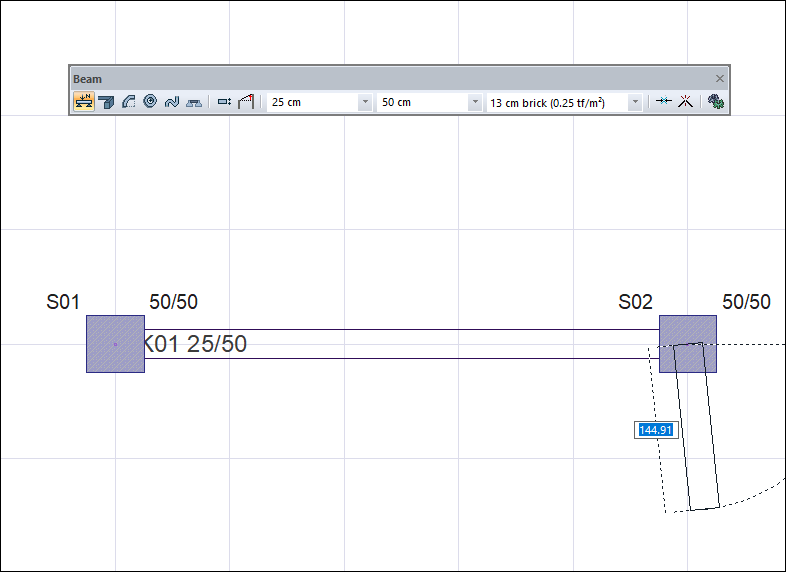Expand the 13 cm brick wall load dropdown
The image size is (786, 572).
(635, 102)
